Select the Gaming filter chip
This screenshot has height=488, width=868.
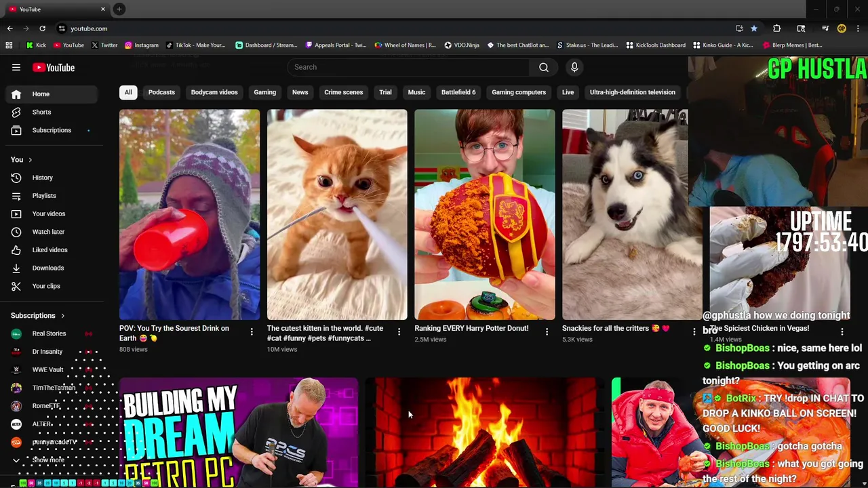point(265,92)
